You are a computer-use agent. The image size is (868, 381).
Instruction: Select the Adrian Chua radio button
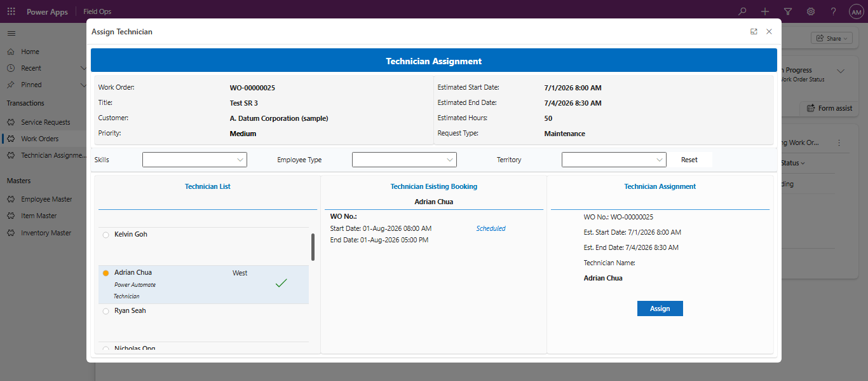105,273
